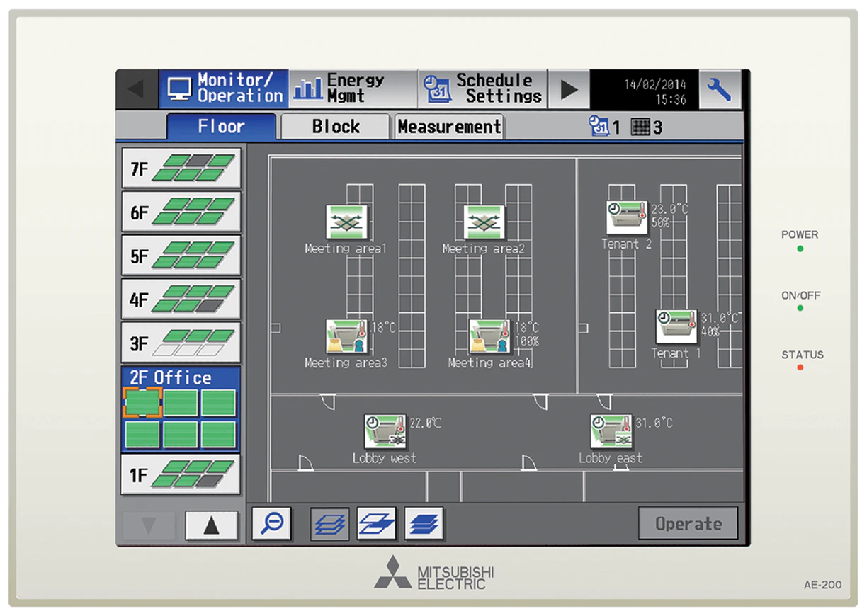Click the schedule indicator icon showing 1
This screenshot has height=616, width=867.
point(599,127)
